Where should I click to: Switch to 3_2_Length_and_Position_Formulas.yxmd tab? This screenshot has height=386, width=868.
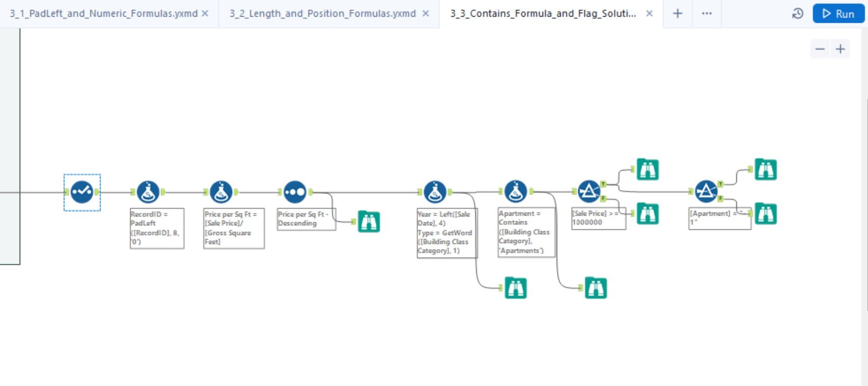pyautogui.click(x=322, y=14)
